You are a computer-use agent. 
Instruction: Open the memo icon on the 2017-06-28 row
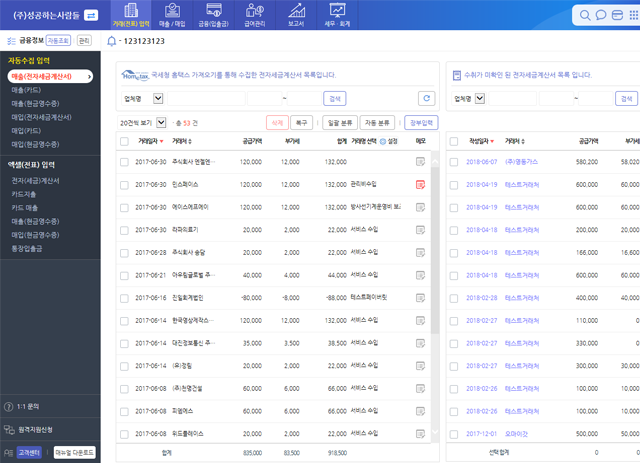point(420,253)
